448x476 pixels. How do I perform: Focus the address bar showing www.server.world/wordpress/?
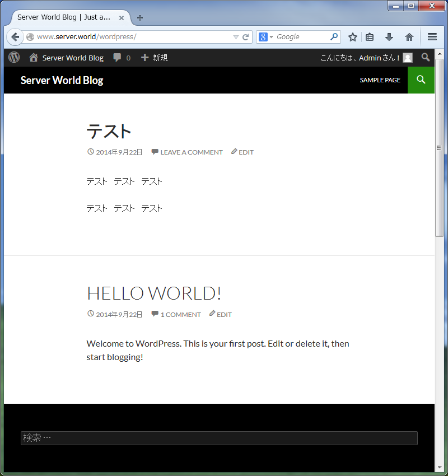(133, 37)
